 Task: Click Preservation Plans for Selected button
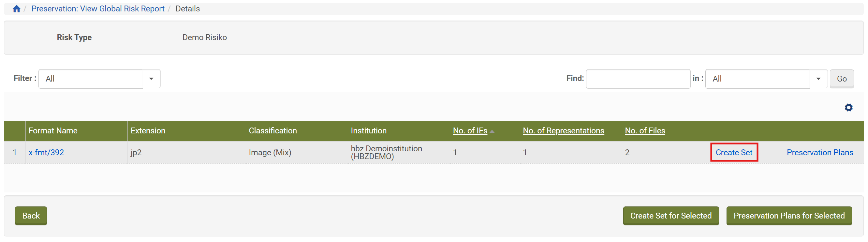pos(788,216)
